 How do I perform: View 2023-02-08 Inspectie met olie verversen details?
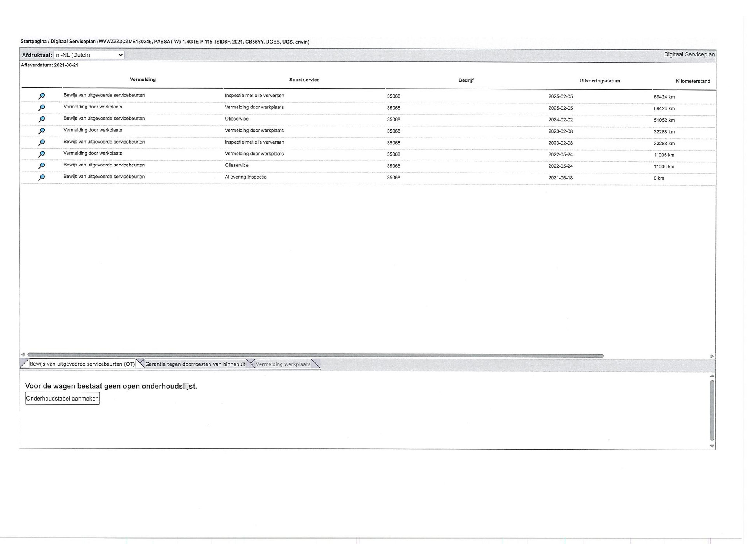(x=42, y=143)
